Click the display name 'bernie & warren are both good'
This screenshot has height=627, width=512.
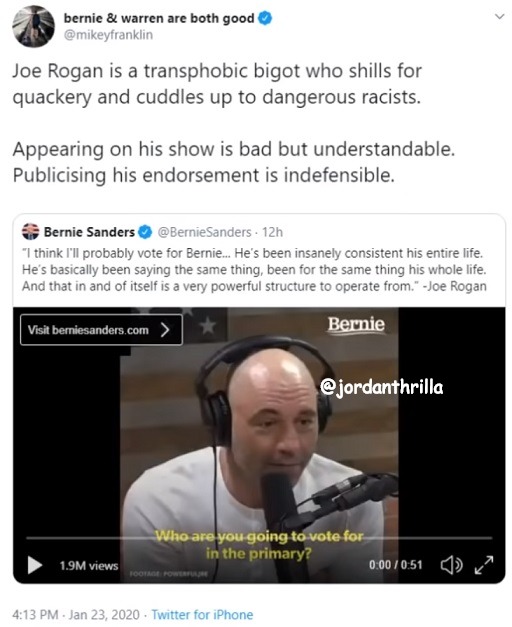point(159,18)
